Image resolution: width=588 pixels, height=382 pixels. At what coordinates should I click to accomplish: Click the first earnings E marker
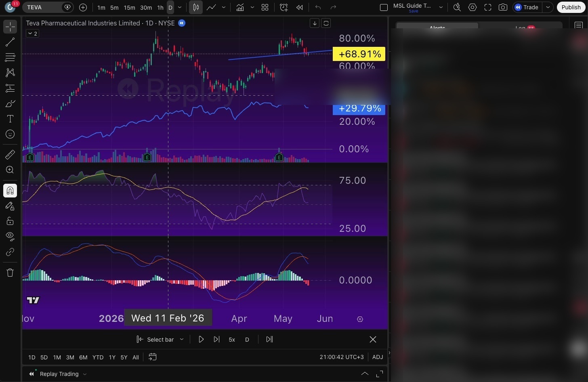29,157
